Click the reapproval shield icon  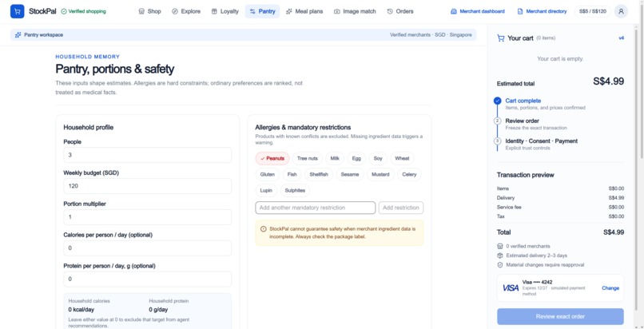pos(500,265)
